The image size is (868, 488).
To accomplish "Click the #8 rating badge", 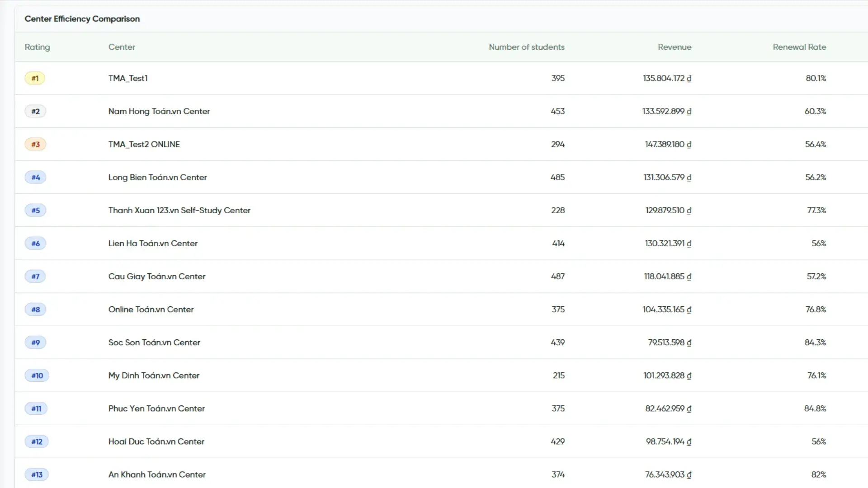I will [35, 310].
